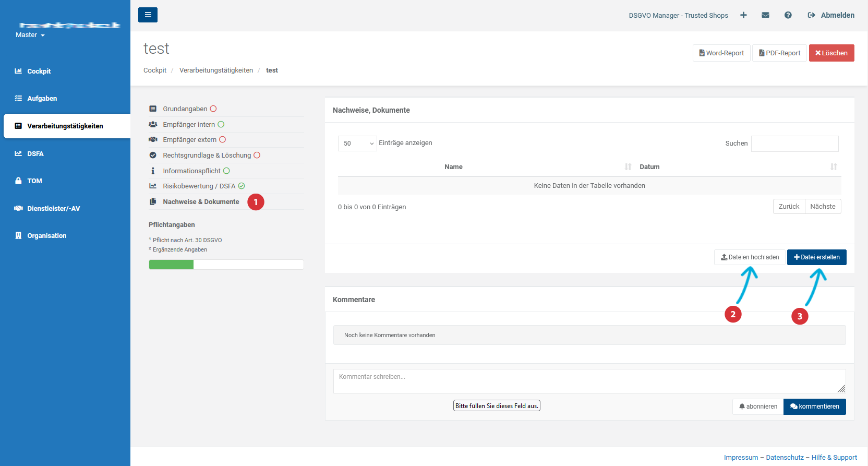This screenshot has height=466, width=868.
Task: Focus the Suchen search field
Action: pyautogui.click(x=794, y=144)
